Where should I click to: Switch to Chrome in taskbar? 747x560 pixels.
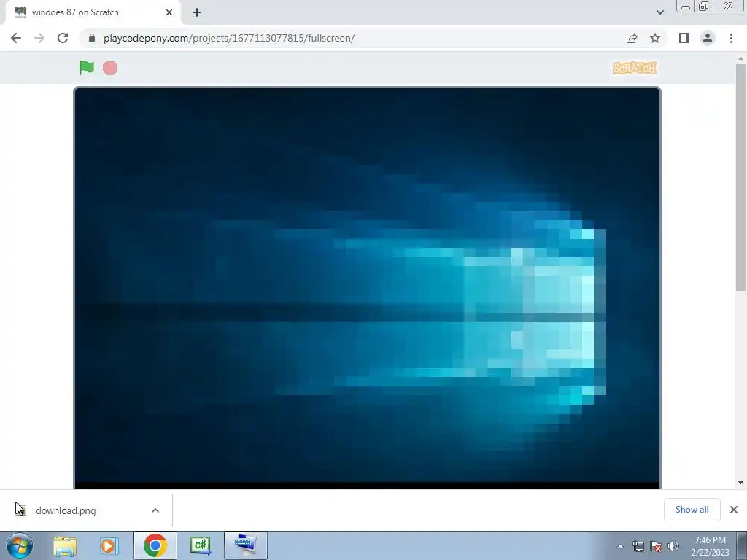[155, 545]
